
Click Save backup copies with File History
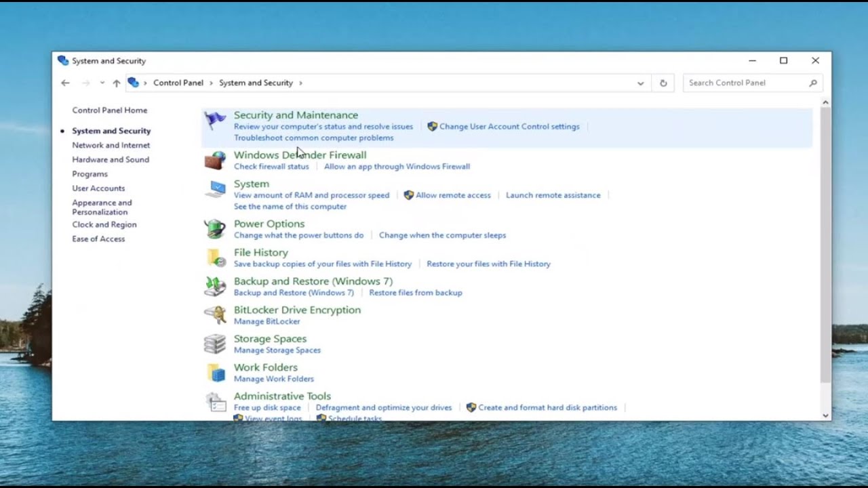[323, 264]
